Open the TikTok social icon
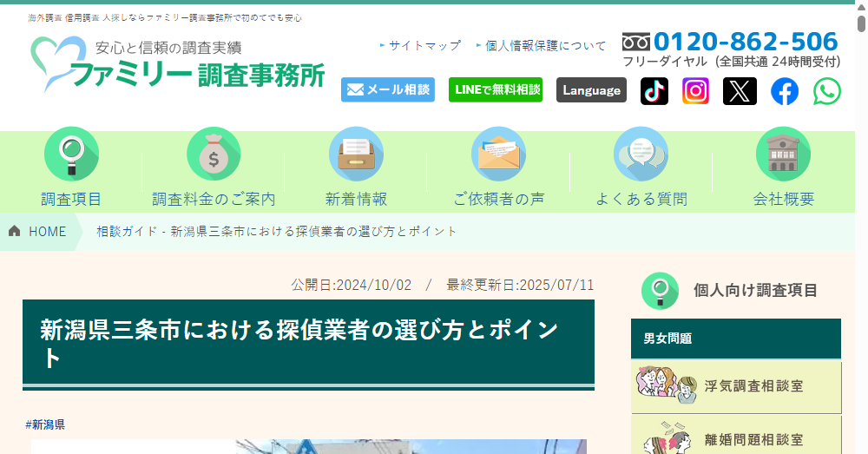The height and width of the screenshot is (454, 868). coord(654,91)
